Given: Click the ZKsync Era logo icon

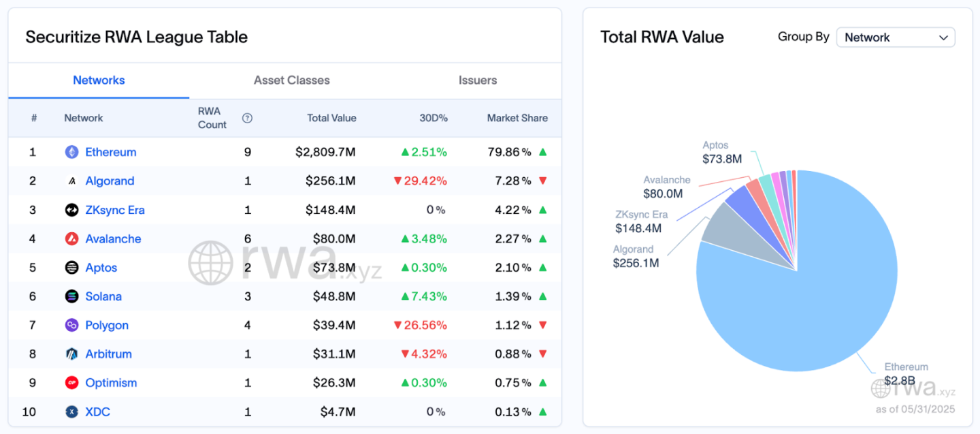Looking at the screenshot, I should click(71, 210).
